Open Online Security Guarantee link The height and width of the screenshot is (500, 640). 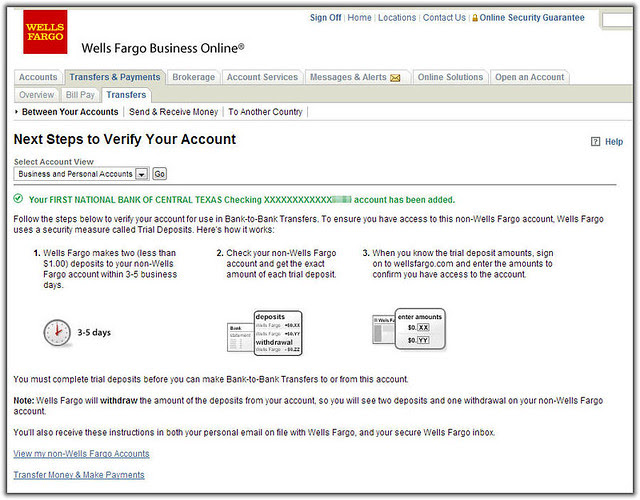(x=532, y=18)
